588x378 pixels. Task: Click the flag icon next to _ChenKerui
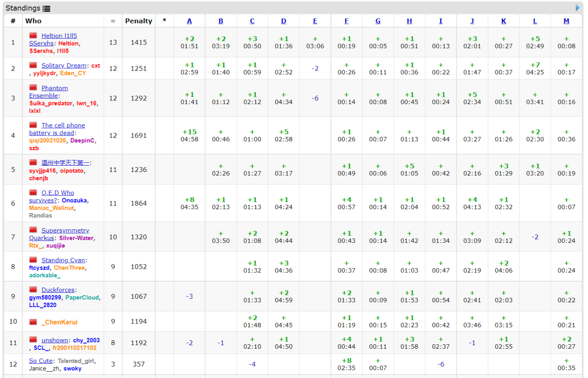click(x=33, y=322)
